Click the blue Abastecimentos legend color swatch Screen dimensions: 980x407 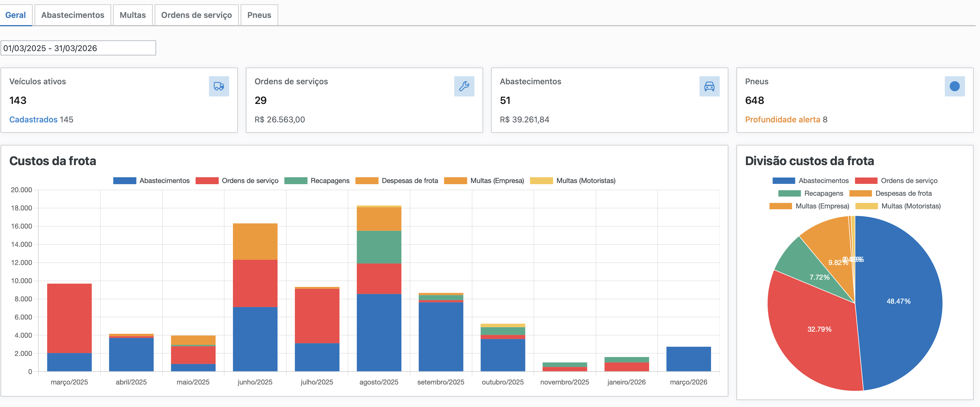124,181
